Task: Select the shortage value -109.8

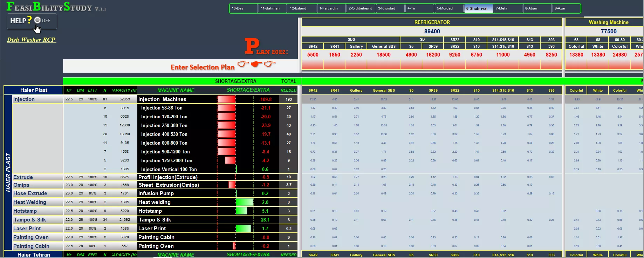Action: click(x=265, y=99)
